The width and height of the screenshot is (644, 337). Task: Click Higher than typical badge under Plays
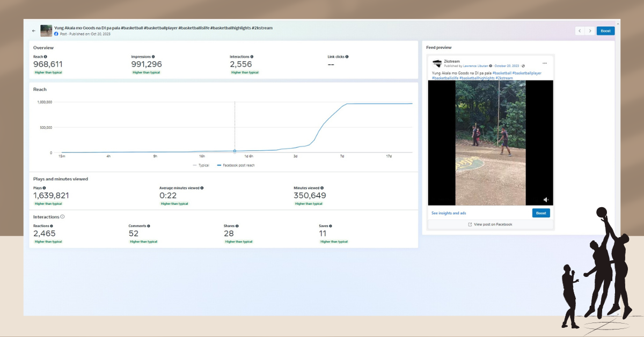48,204
